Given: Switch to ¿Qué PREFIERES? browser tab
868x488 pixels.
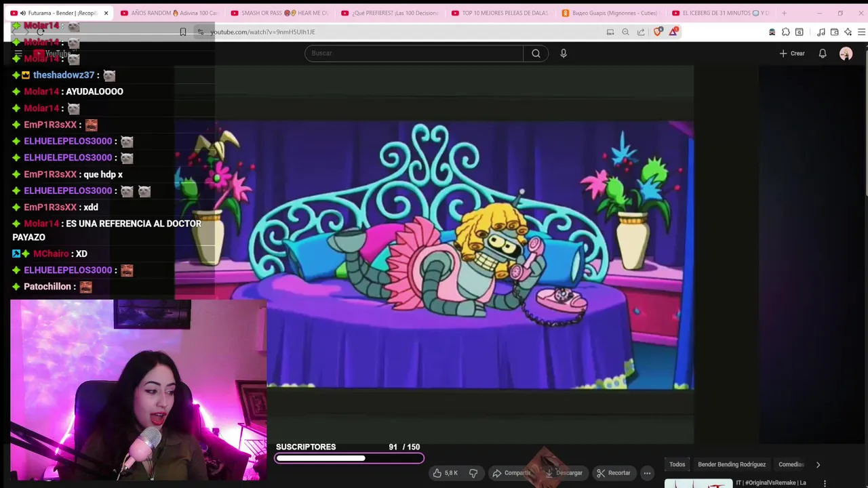Looking at the screenshot, I should click(x=390, y=13).
